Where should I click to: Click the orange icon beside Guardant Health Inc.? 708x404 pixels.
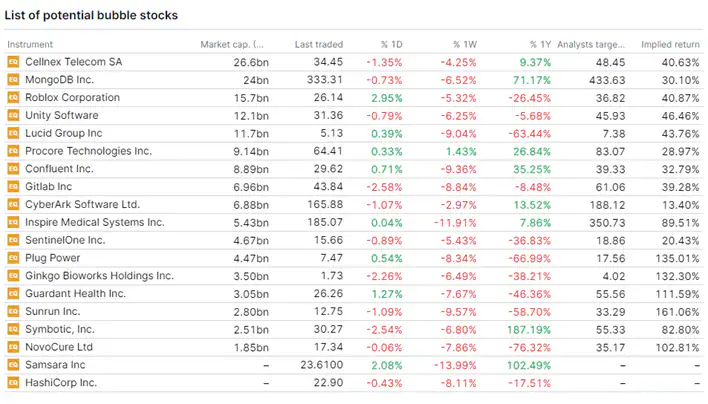click(x=13, y=294)
